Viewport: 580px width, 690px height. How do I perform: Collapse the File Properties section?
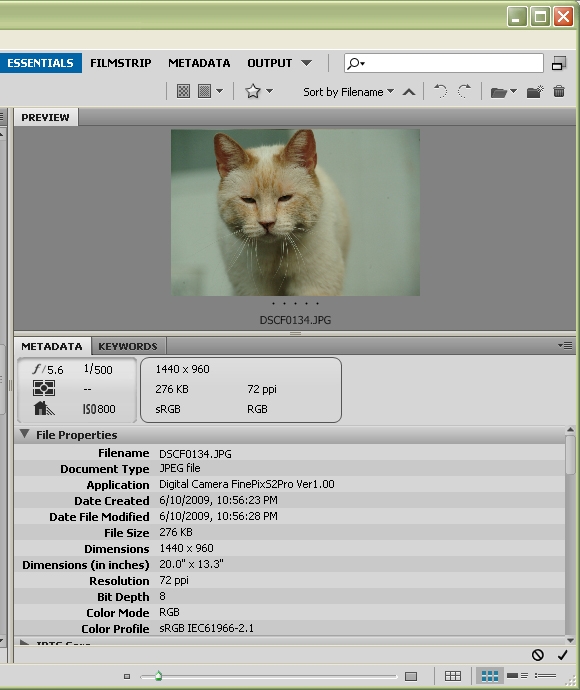click(x=25, y=434)
